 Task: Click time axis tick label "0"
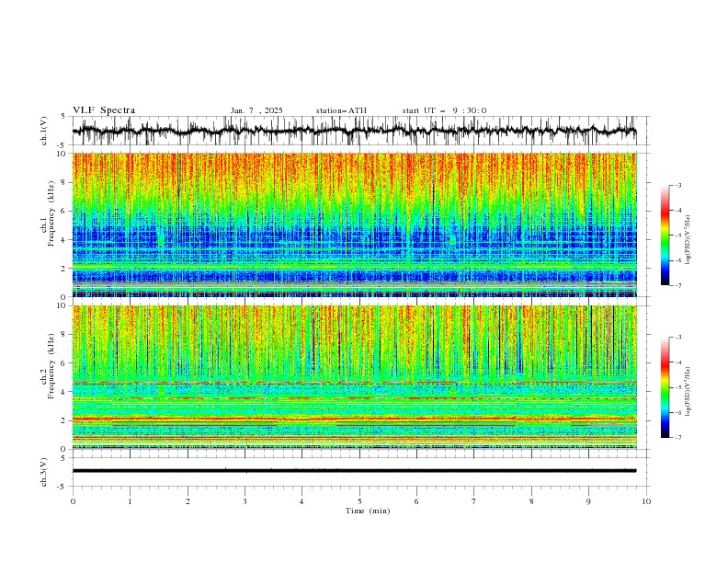coord(73,501)
